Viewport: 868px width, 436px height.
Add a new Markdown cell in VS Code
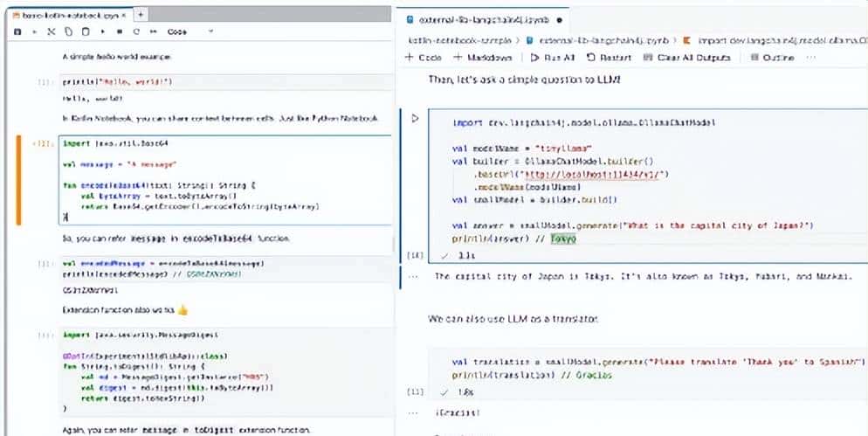click(483, 58)
